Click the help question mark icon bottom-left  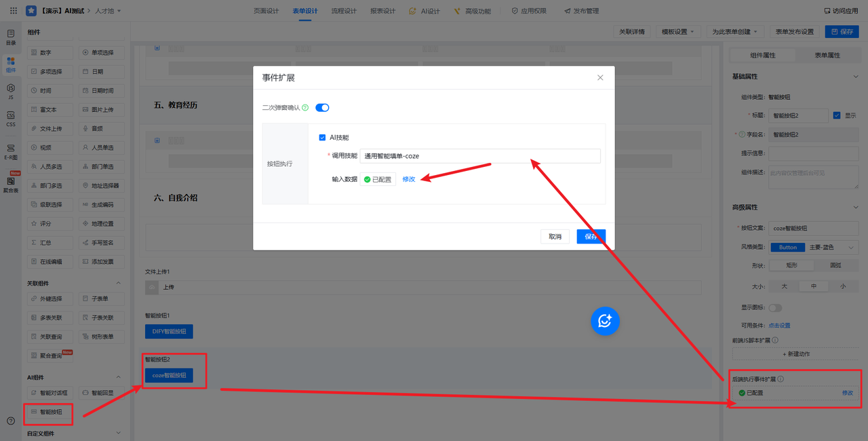11,421
